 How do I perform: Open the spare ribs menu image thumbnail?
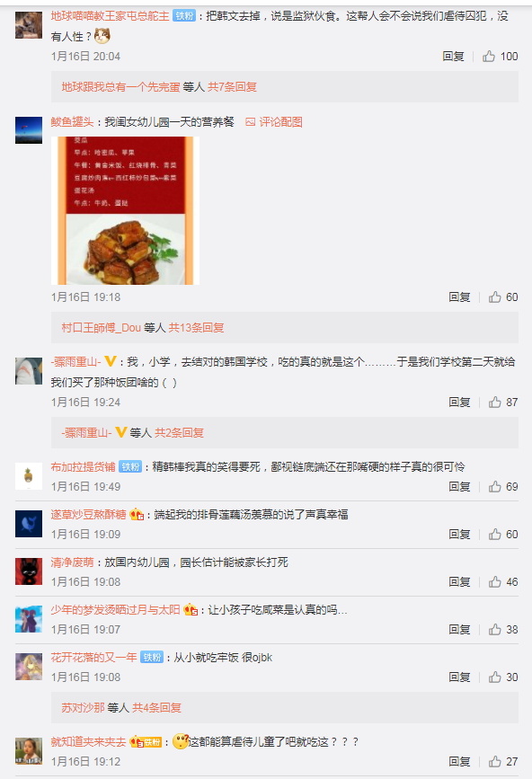[x=125, y=210]
